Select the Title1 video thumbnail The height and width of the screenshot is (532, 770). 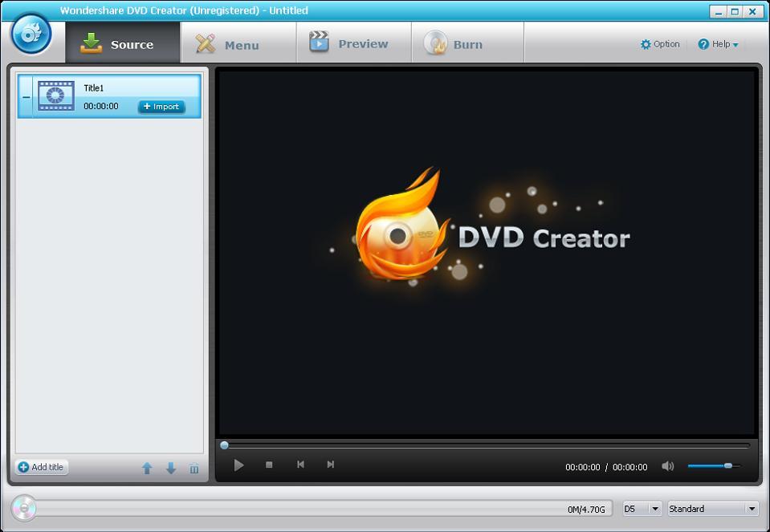click(x=55, y=95)
